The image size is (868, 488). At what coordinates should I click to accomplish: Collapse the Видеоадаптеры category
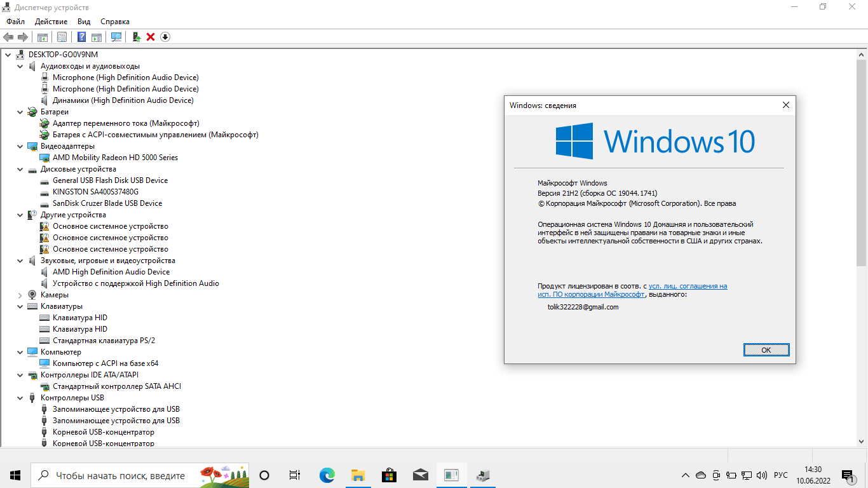coord(20,146)
